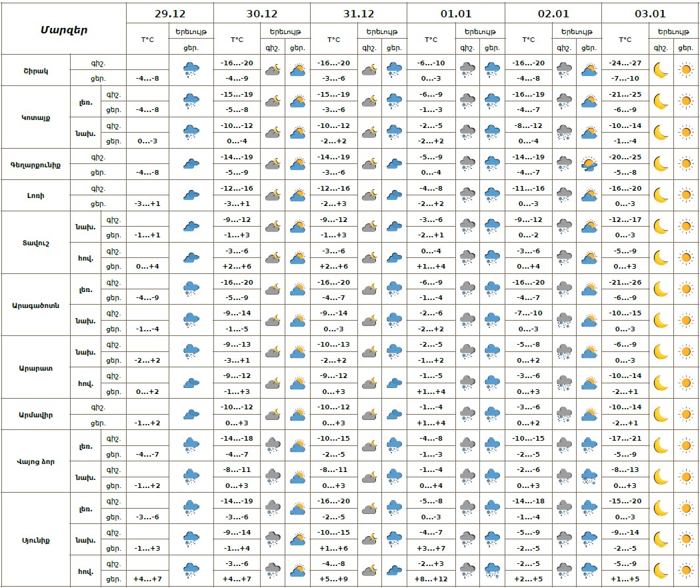Image resolution: width=700 pixels, height=588 pixels.
Task: Click the 03.01 moon icon for Շիրակ
Action: pos(660,70)
